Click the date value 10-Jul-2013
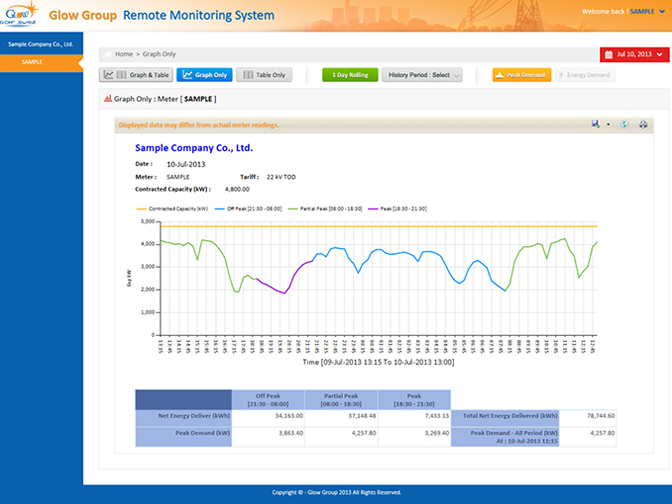The height and width of the screenshot is (504, 672). pyautogui.click(x=186, y=164)
